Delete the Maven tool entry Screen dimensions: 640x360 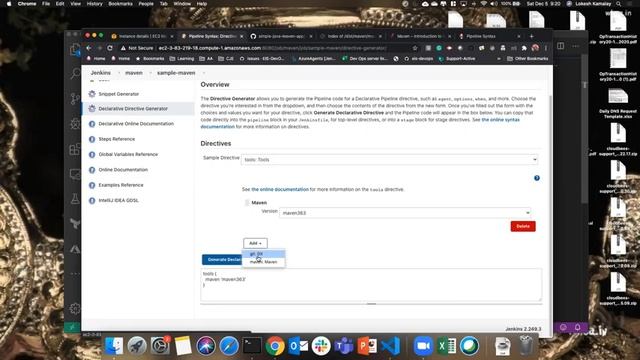pyautogui.click(x=523, y=226)
